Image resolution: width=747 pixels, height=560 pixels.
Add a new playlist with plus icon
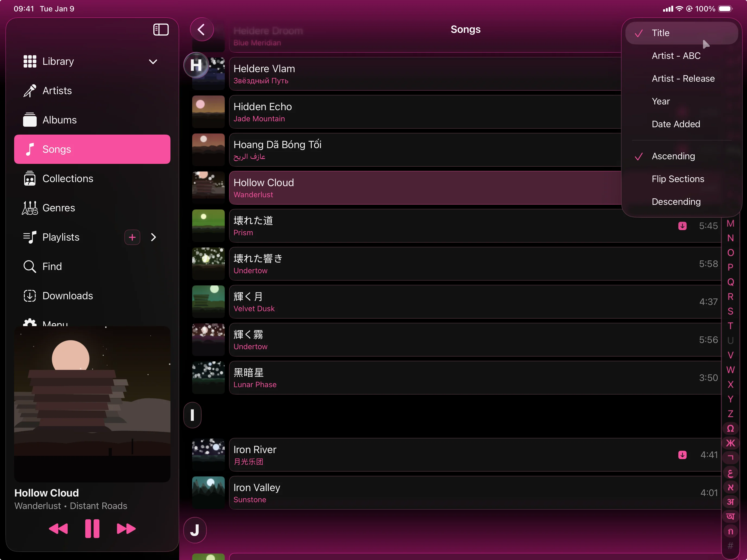coord(132,237)
